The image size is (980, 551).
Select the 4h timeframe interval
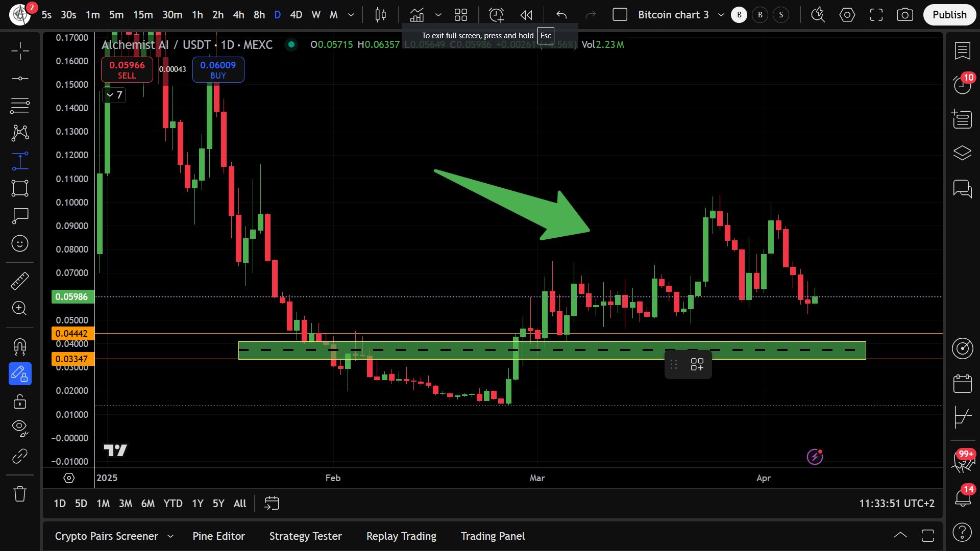(238, 15)
